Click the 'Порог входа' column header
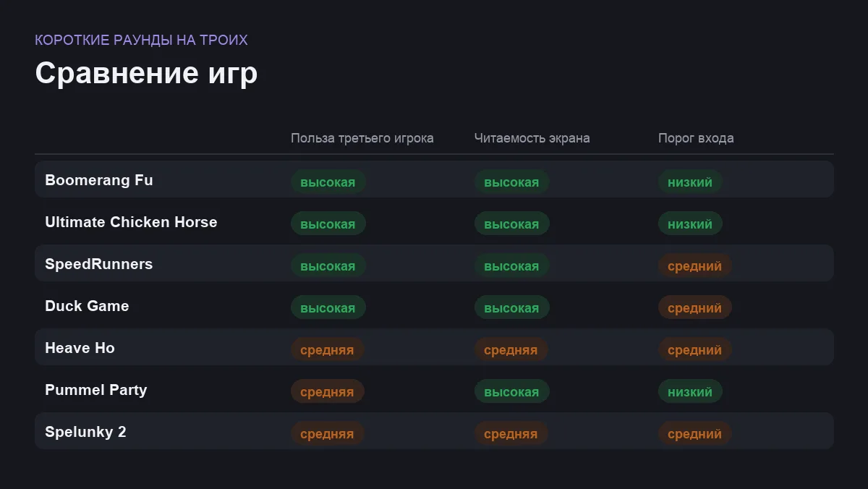 point(696,138)
